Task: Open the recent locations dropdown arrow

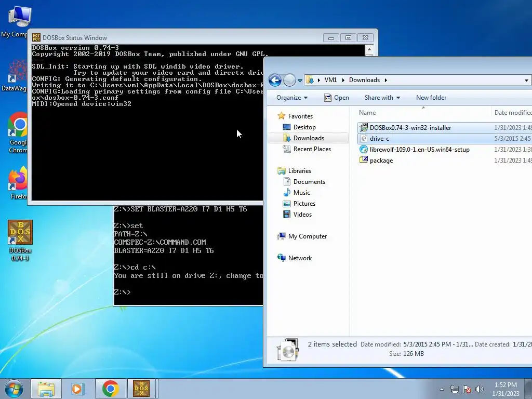Action: tap(300, 81)
